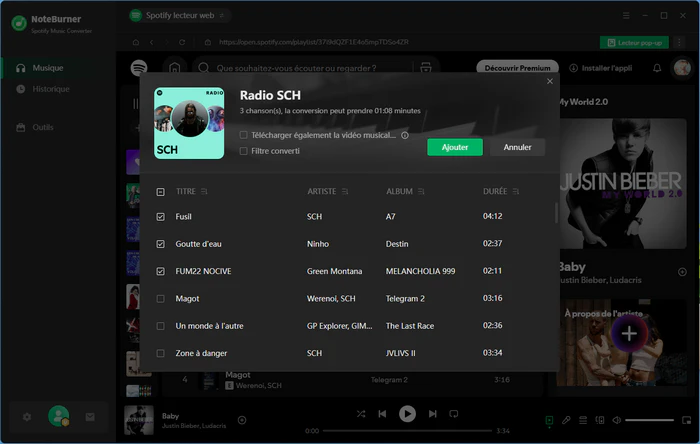Open the user account avatar icon
The height and width of the screenshot is (444, 700).
[58, 416]
